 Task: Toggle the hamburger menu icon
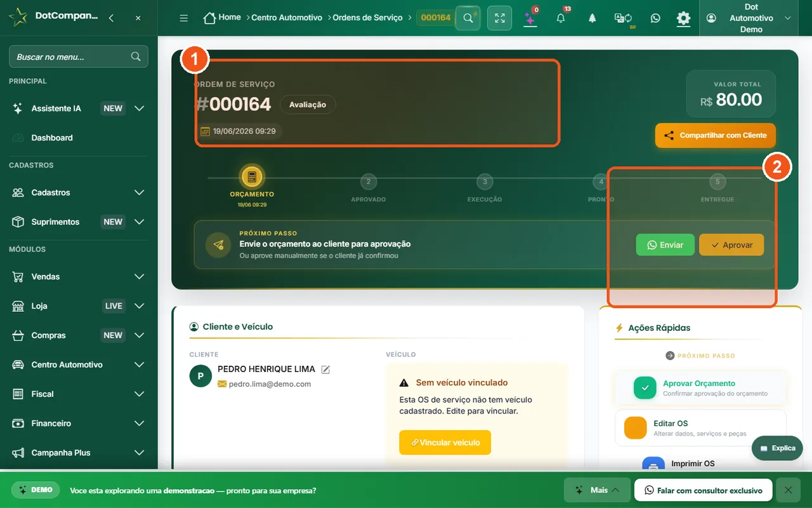[x=184, y=18]
